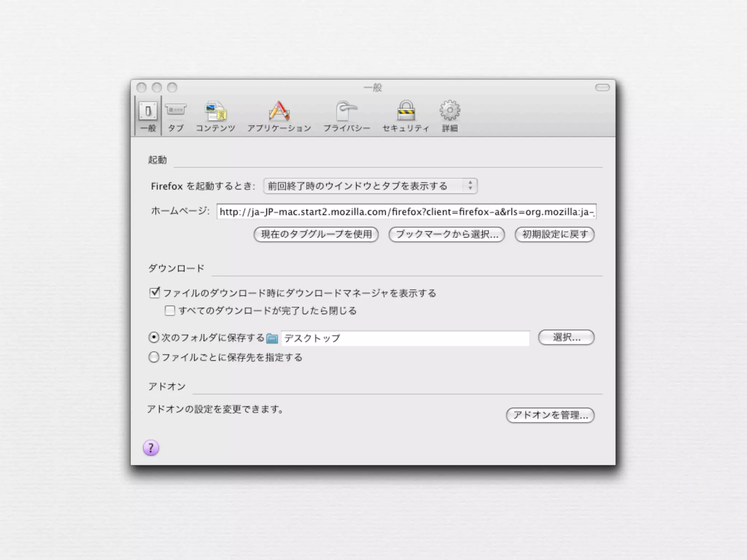
Task: Open the アプリケーション (Applications) pane icon
Action: (279, 111)
